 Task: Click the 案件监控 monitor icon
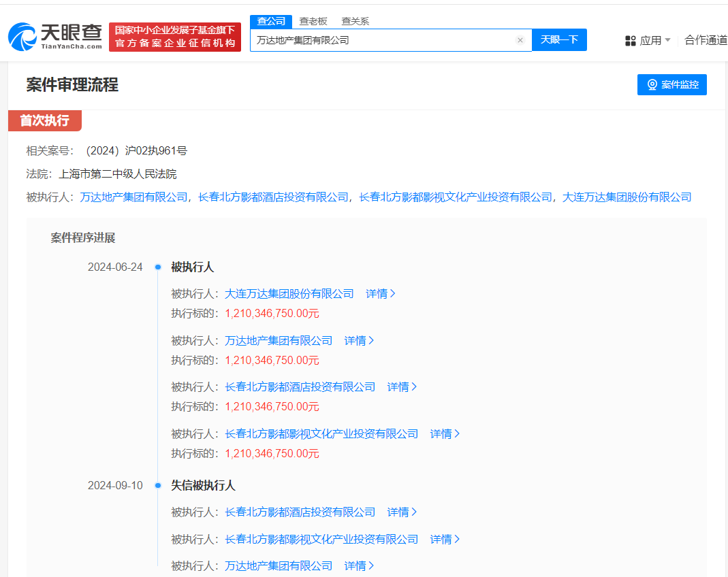click(652, 84)
